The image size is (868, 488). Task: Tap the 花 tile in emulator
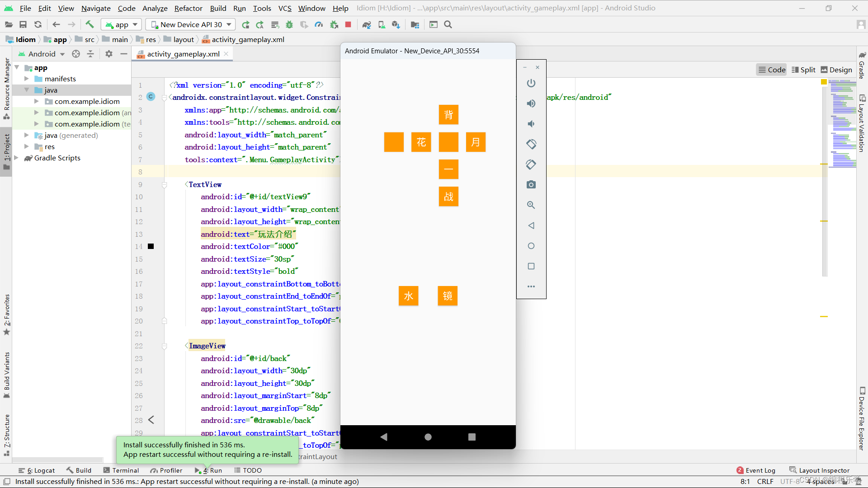(x=421, y=142)
